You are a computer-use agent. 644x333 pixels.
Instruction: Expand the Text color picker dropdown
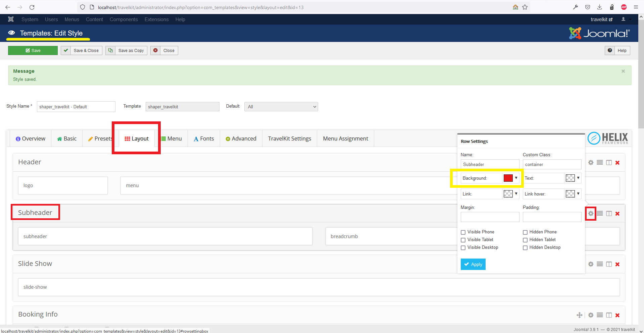(578, 178)
